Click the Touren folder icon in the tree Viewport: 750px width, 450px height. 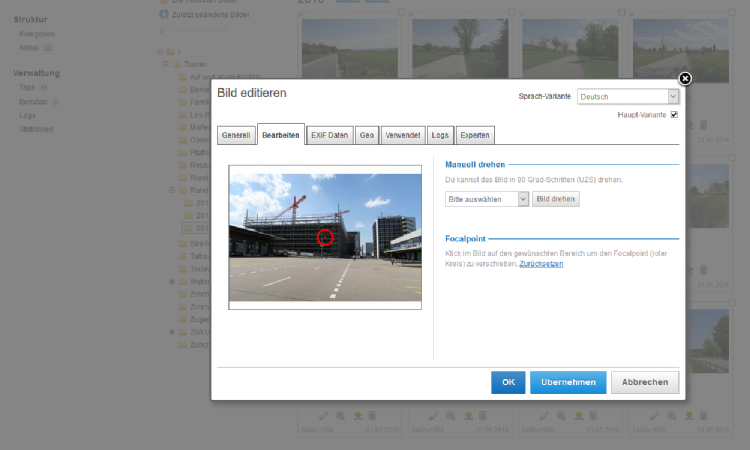coord(176,64)
